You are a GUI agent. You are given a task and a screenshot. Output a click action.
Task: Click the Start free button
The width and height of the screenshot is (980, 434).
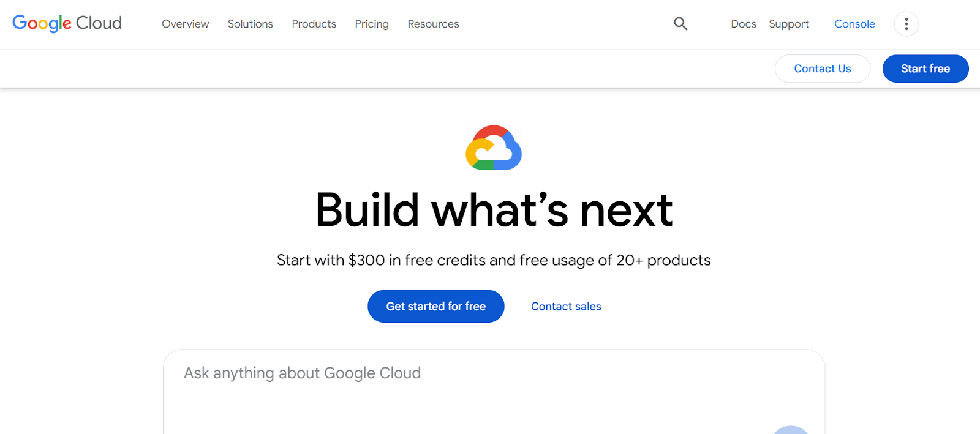pos(925,69)
